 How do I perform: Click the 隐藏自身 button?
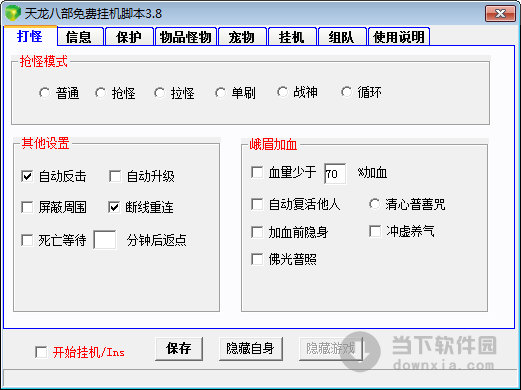pyautogui.click(x=251, y=349)
